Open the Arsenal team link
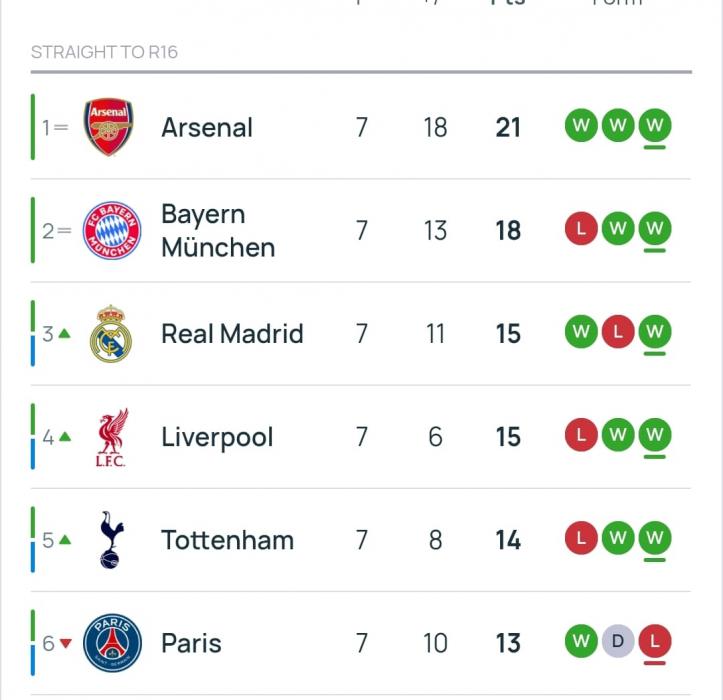Screen dimensions: 723x700 (207, 128)
